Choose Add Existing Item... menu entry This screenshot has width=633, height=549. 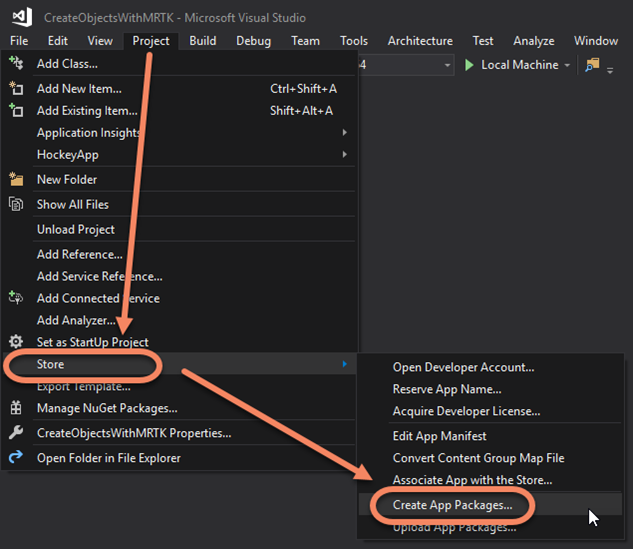point(180,110)
